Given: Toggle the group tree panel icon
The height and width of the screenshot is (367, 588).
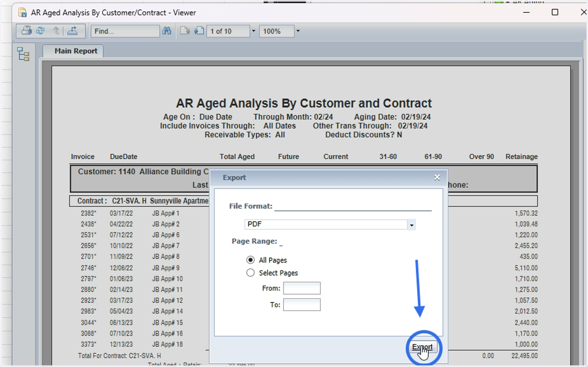Looking at the screenshot, I should (x=23, y=54).
